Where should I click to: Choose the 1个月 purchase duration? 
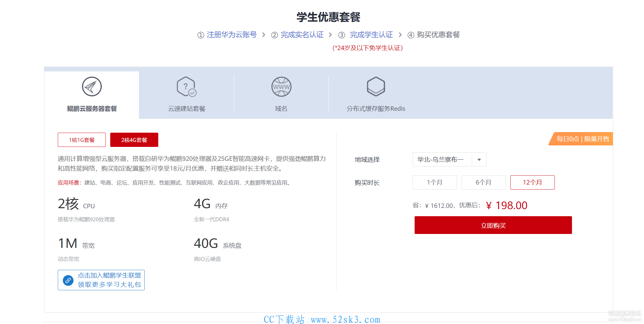(435, 182)
